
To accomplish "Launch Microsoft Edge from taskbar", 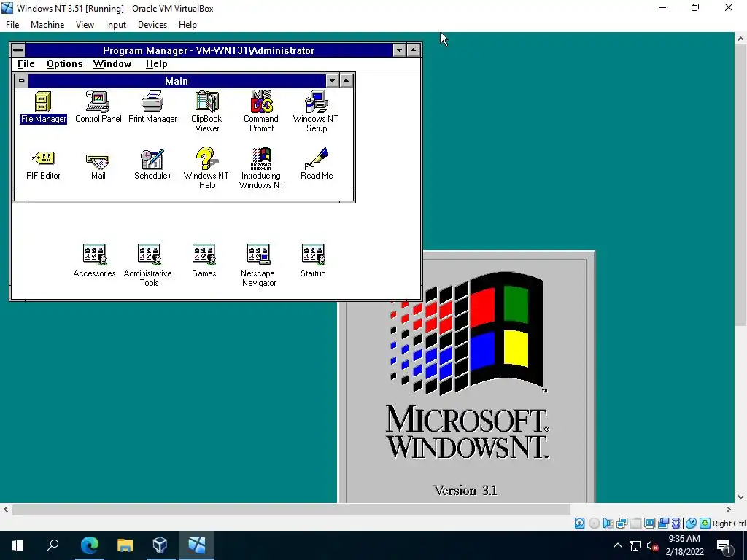I will tap(90, 545).
